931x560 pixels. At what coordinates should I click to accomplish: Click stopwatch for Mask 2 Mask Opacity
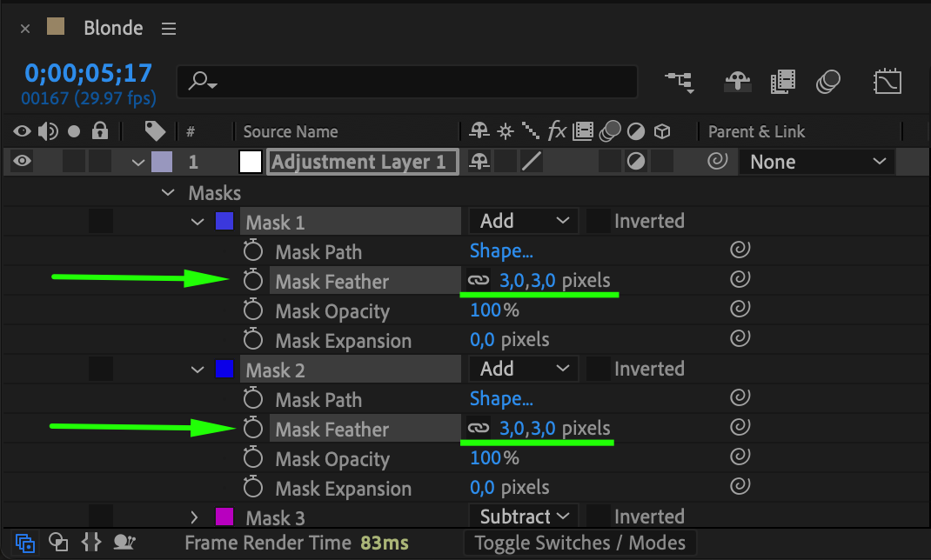pos(253,459)
